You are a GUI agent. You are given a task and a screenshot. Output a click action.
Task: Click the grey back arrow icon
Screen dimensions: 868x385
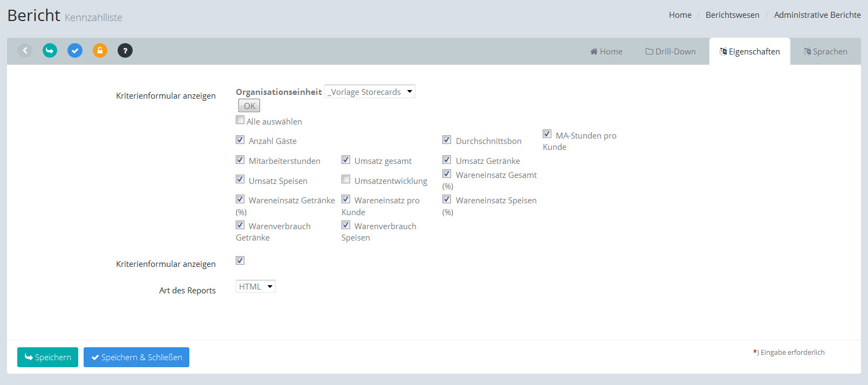coord(25,51)
